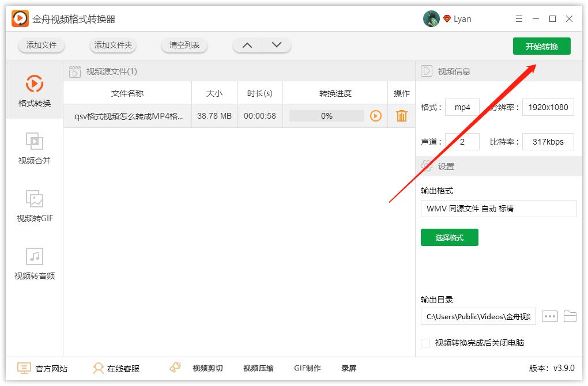Image resolution: width=588 pixels, height=386 pixels.
Task: Open the app hamburger menu
Action: pos(518,18)
